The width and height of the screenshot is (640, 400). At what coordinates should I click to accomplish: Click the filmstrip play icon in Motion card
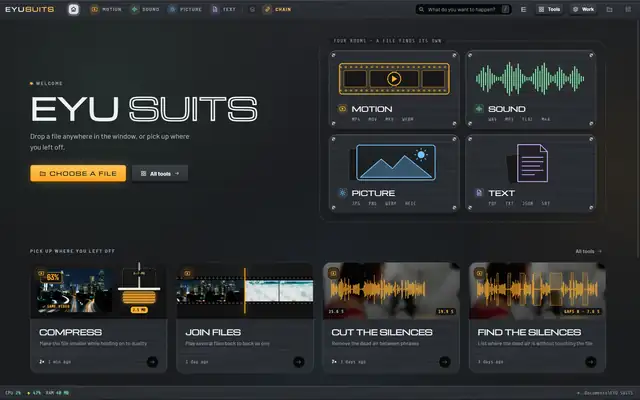[394, 79]
